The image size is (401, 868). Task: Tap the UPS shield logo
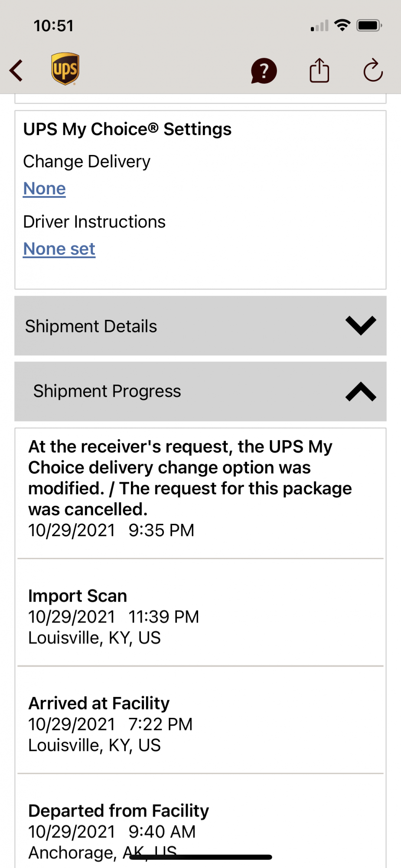pyautogui.click(x=65, y=69)
